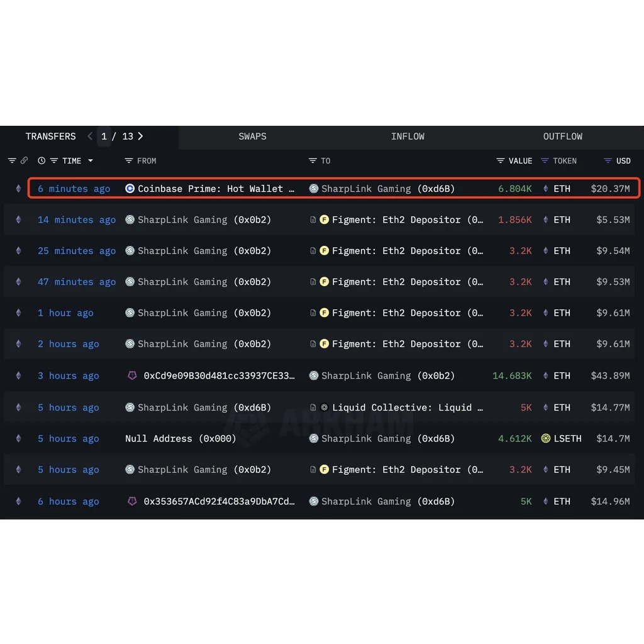Click address 0x353657ACd92f4C83a9DbA7Cd…
Screen dimensions: 644x644
coord(219,501)
